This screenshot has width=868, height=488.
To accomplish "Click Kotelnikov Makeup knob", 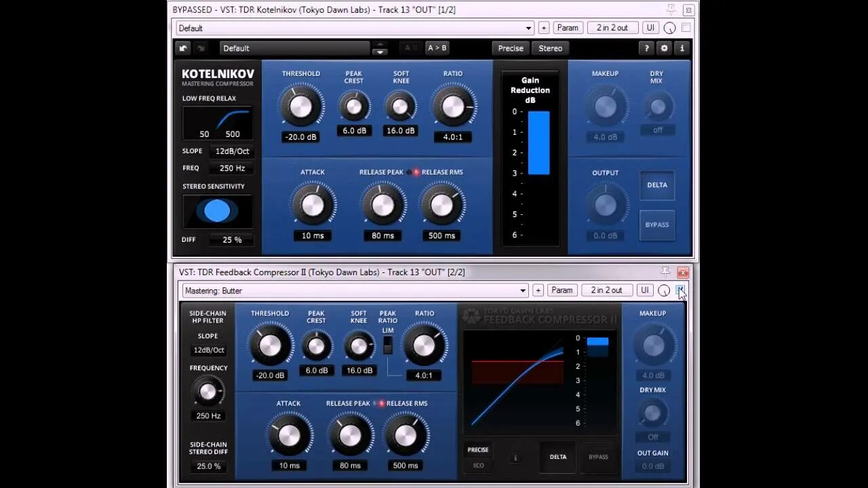I will (605, 106).
